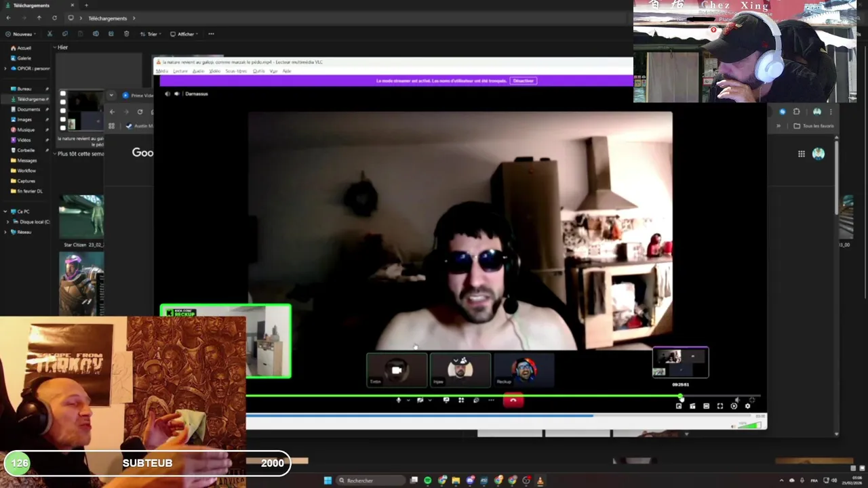Open settings gear of the embedded video player
Image resolution: width=868 pixels, height=488 pixels.
(748, 406)
